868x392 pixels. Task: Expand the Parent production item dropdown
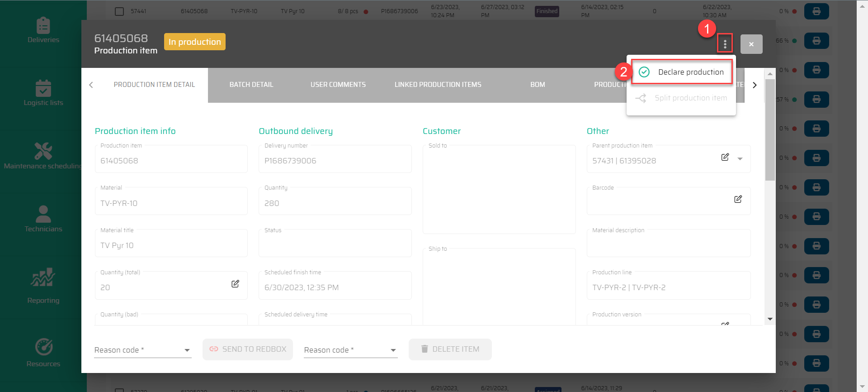(x=740, y=159)
